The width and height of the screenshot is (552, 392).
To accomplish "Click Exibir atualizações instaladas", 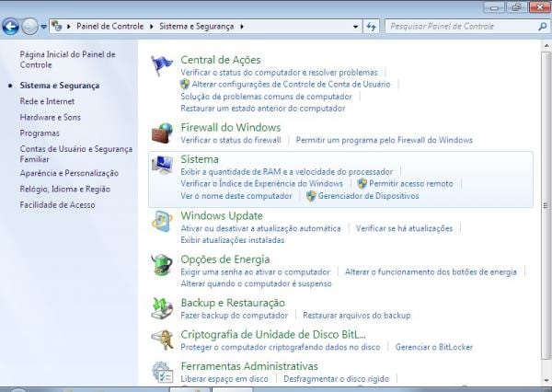I will 233,240.
